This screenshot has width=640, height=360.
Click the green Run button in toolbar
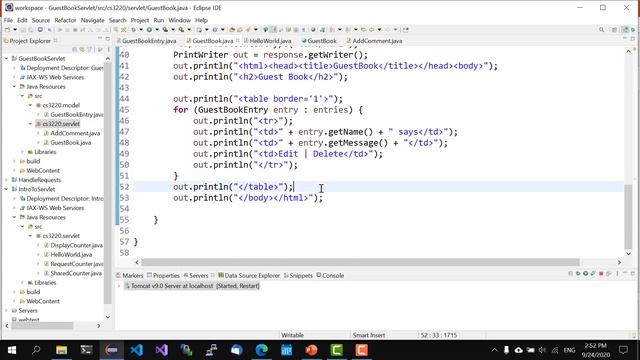pos(149,30)
